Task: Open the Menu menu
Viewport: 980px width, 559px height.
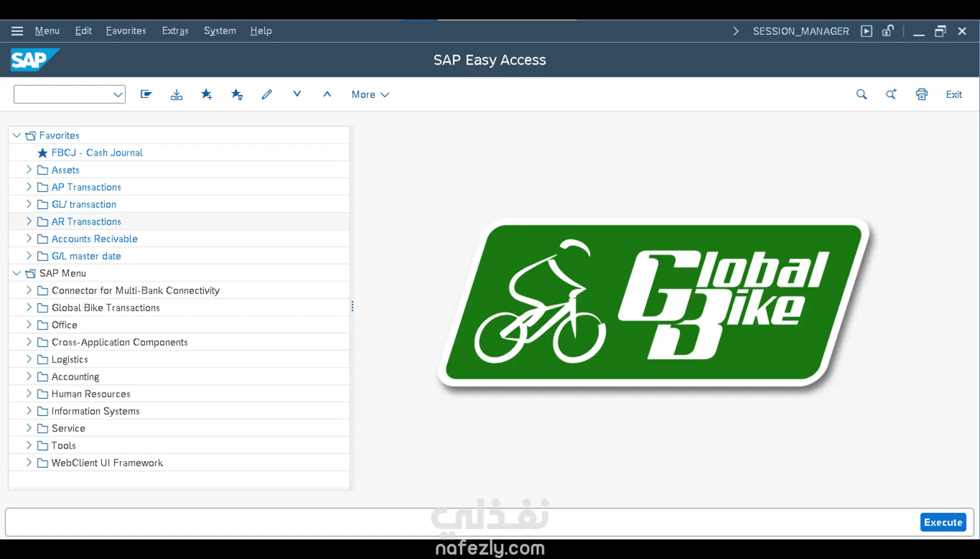Action: (47, 31)
